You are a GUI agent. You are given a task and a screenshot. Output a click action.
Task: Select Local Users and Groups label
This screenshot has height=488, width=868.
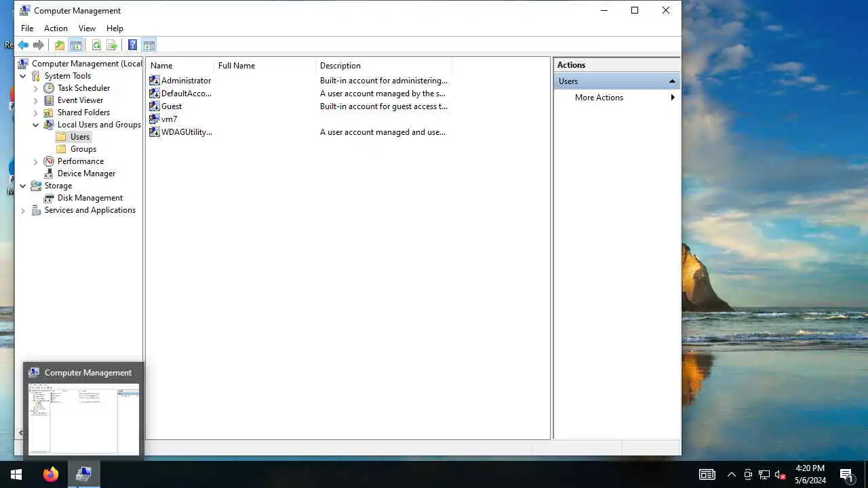(x=99, y=125)
